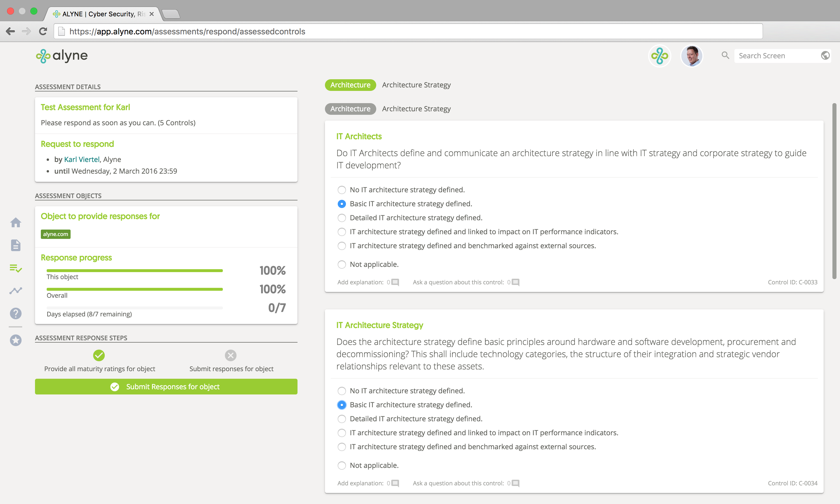Click the Alyne organization logo avatar
Viewport: 840px width, 504px height.
(659, 56)
